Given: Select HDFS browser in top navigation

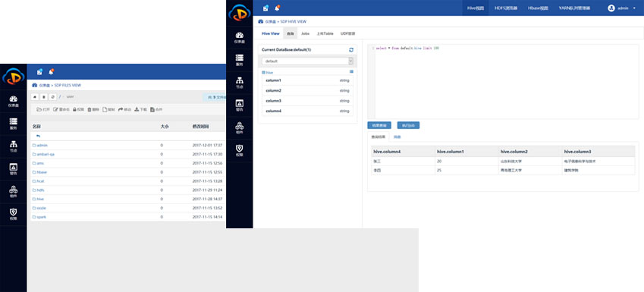Looking at the screenshot, I should click(x=506, y=8).
